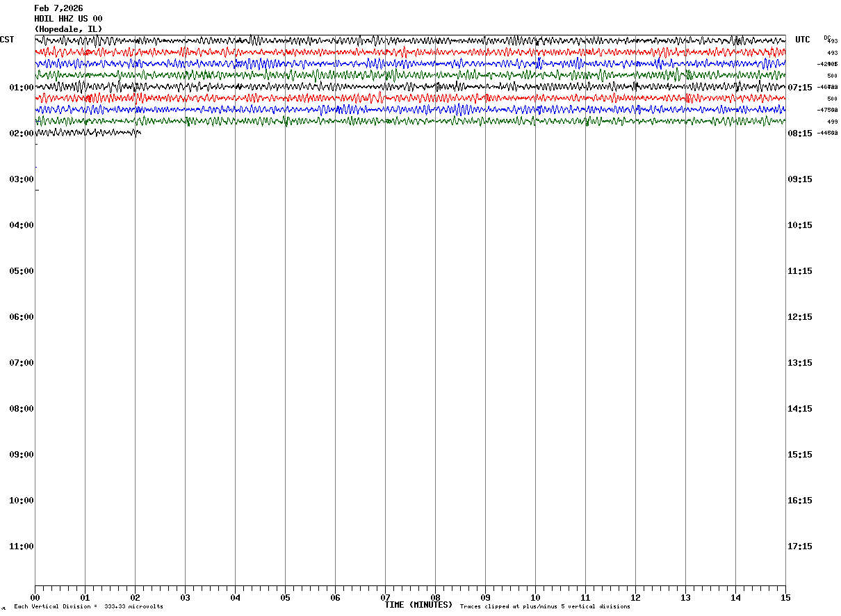Select the 'UTC' timezone label
Viewport: 841px width, 616px height.
pos(803,40)
